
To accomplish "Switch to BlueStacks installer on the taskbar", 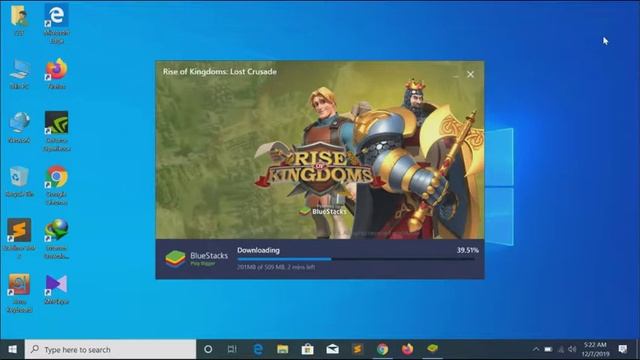I will tap(432, 349).
